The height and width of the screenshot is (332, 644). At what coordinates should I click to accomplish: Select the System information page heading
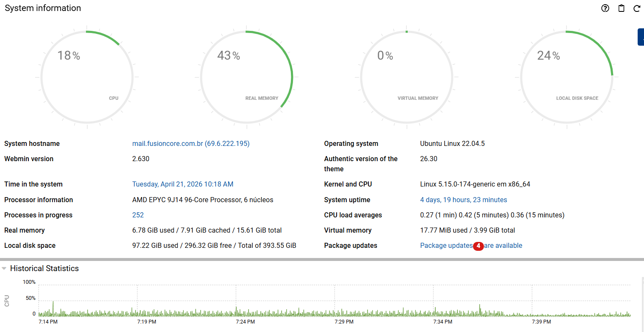pos(42,8)
